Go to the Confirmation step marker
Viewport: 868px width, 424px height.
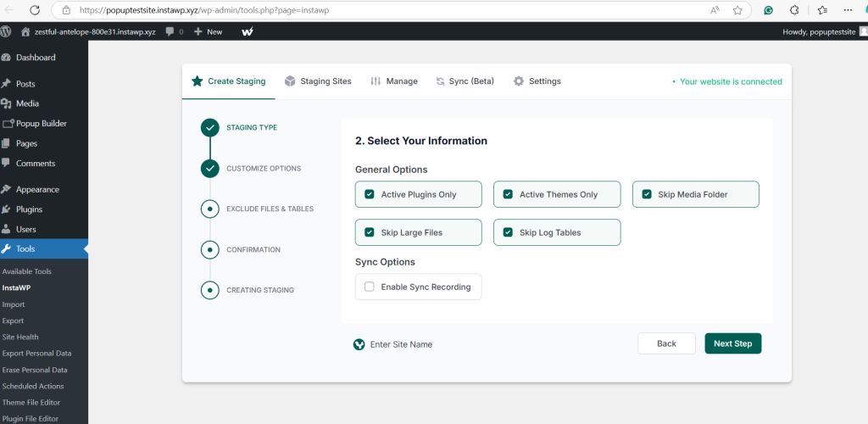pos(210,249)
